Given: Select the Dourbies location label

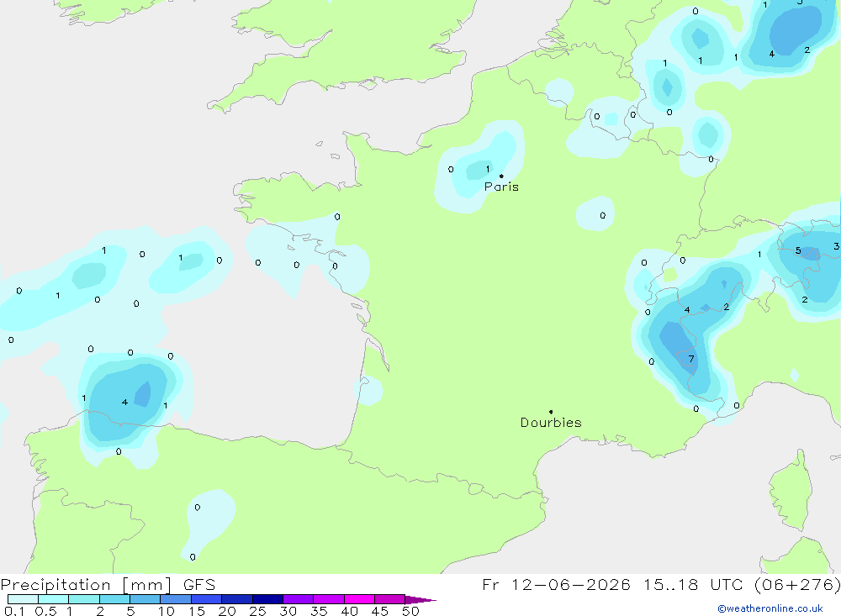Looking at the screenshot, I should pos(551,423).
